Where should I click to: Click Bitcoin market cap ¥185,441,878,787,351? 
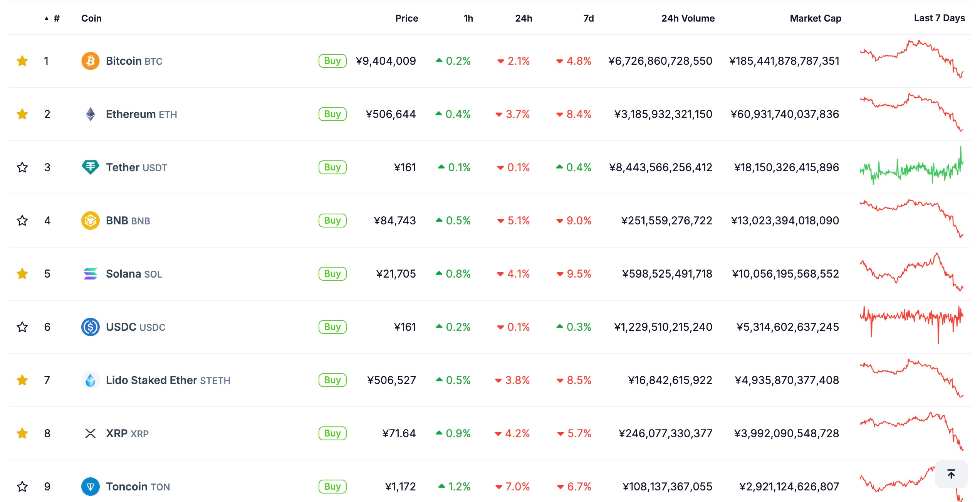coord(784,61)
